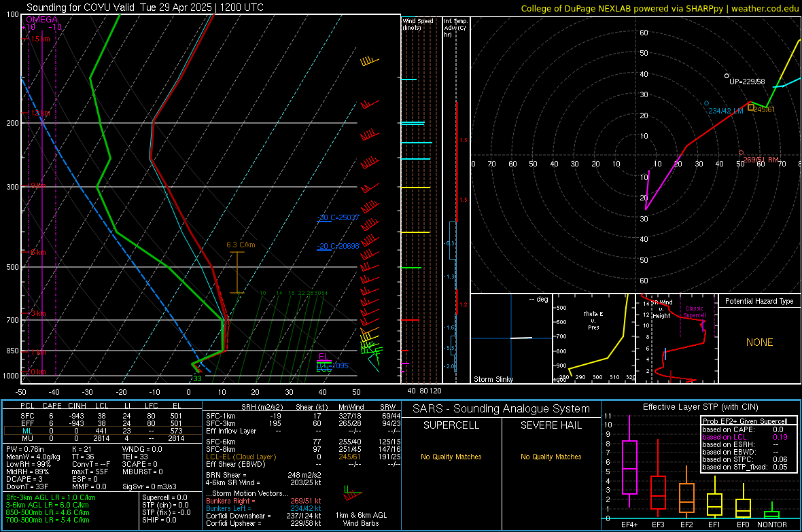802x532 pixels.
Task: Click the 'BRN Shear =' row
Action: pyautogui.click(x=264, y=475)
